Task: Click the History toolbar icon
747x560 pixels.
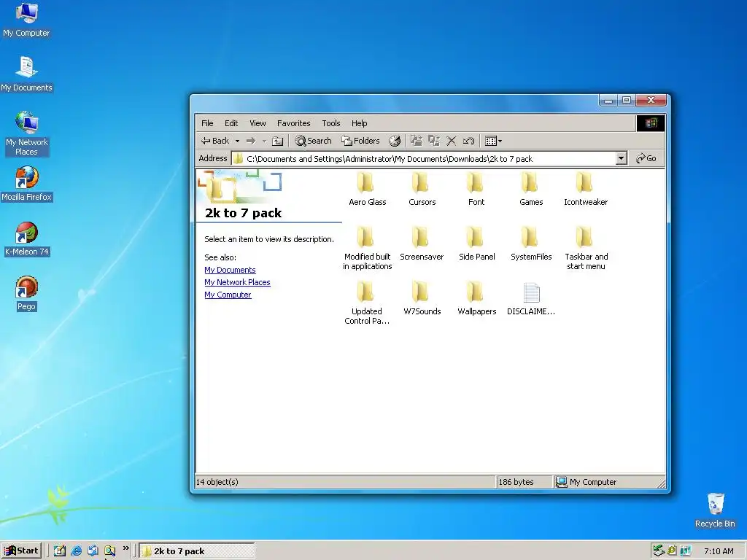Action: 395,141
